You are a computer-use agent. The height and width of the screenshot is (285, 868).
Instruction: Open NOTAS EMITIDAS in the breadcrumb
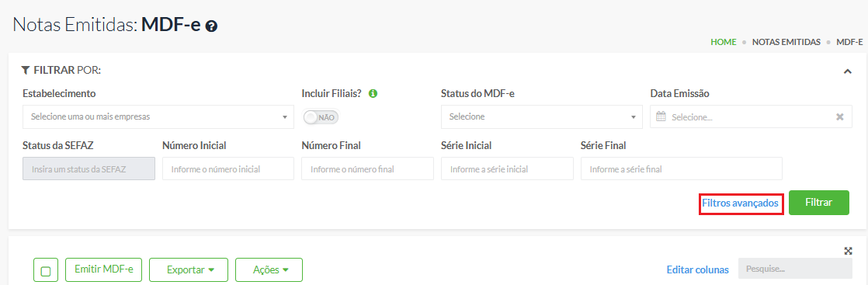(786, 42)
